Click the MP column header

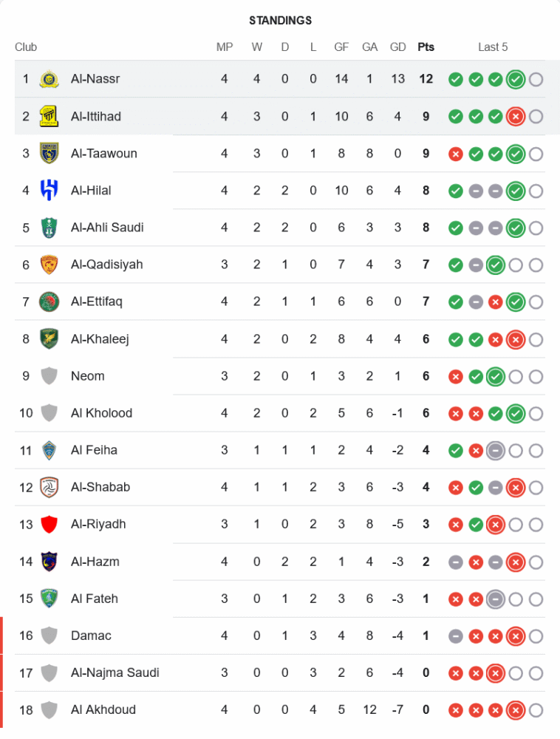[x=225, y=47]
